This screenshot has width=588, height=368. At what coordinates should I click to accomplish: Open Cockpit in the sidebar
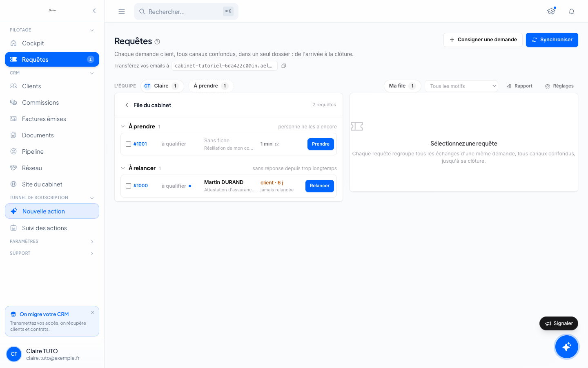point(52,43)
